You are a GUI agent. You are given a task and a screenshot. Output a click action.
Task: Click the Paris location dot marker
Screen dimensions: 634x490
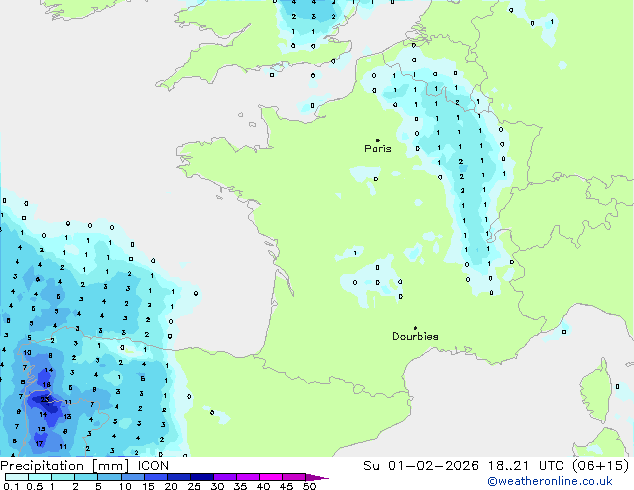tap(378, 140)
